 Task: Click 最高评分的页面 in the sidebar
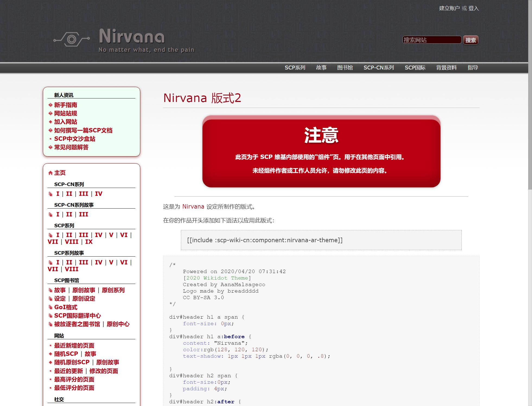(74, 379)
